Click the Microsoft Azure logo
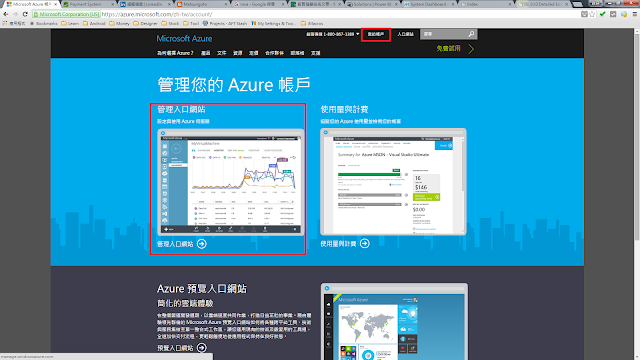The height and width of the screenshot is (360, 640). (x=184, y=38)
